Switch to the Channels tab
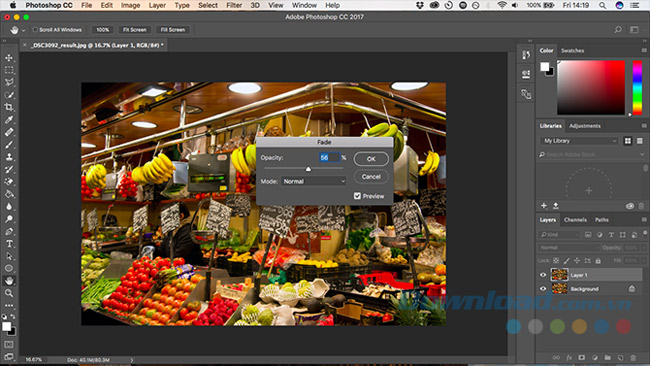 point(575,220)
